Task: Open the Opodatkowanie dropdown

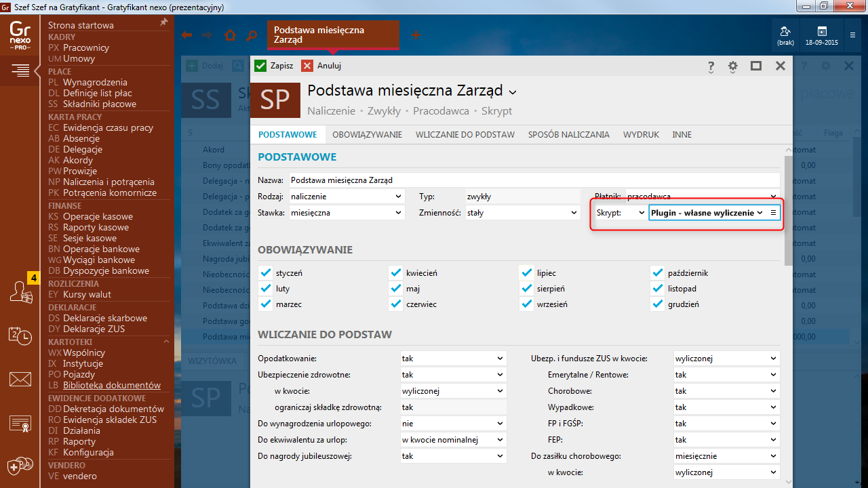Action: 453,359
